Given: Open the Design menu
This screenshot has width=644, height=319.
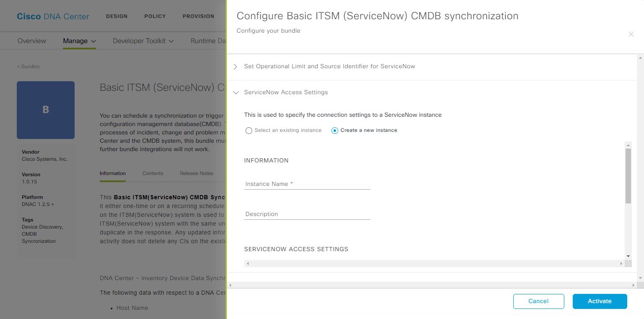Looking at the screenshot, I should click(x=117, y=16).
